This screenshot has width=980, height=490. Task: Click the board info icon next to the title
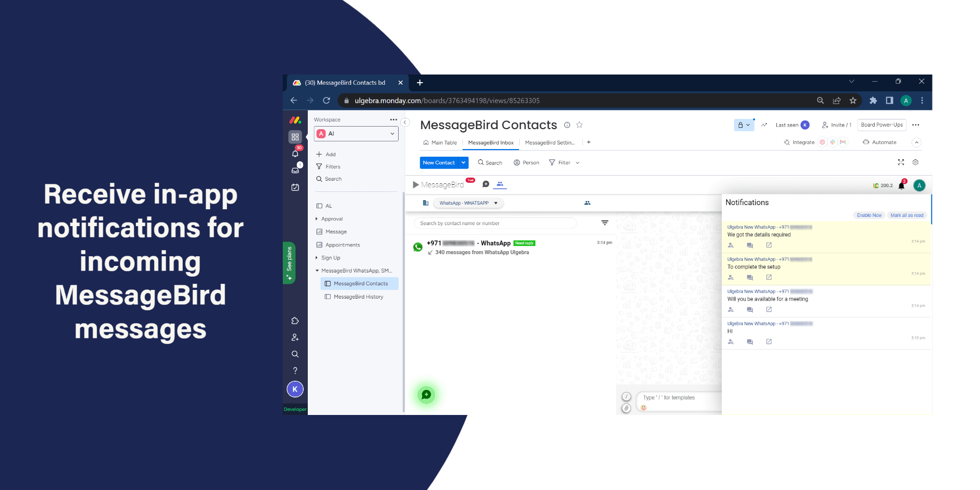click(567, 125)
